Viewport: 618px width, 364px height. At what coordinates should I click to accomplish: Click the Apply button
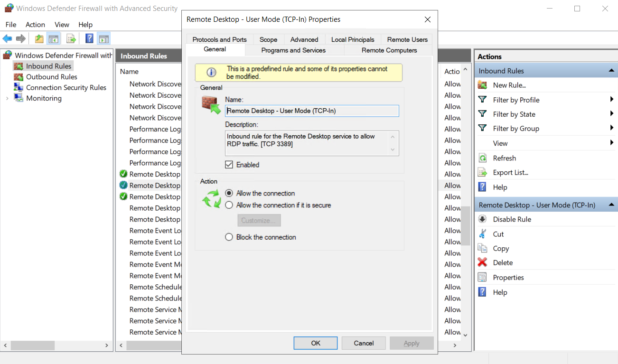point(412,343)
